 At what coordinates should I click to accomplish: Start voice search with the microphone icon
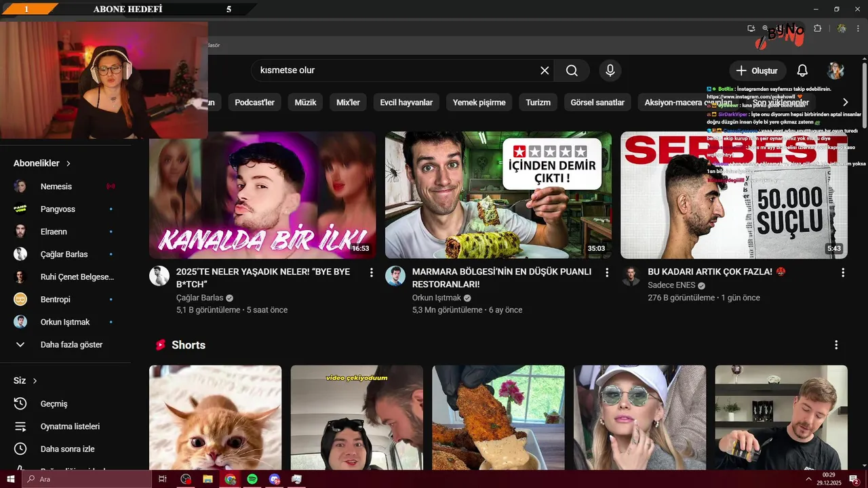[610, 70]
